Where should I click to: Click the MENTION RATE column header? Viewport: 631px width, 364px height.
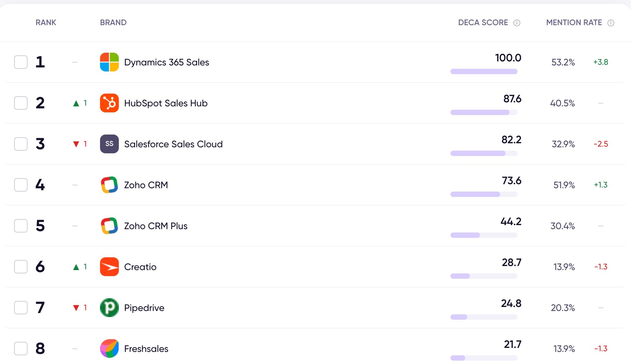pyautogui.click(x=574, y=22)
